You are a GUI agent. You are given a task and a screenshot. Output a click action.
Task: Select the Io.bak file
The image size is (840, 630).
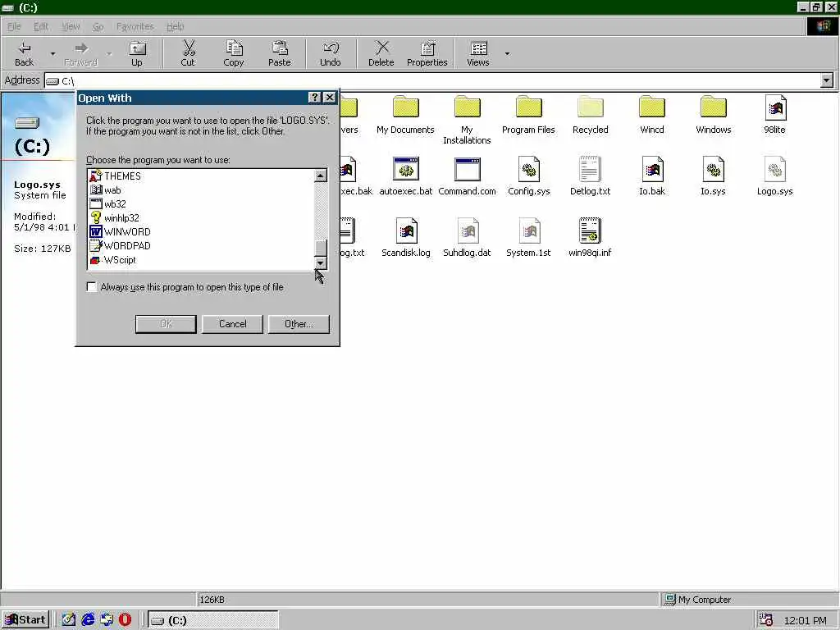click(x=652, y=176)
